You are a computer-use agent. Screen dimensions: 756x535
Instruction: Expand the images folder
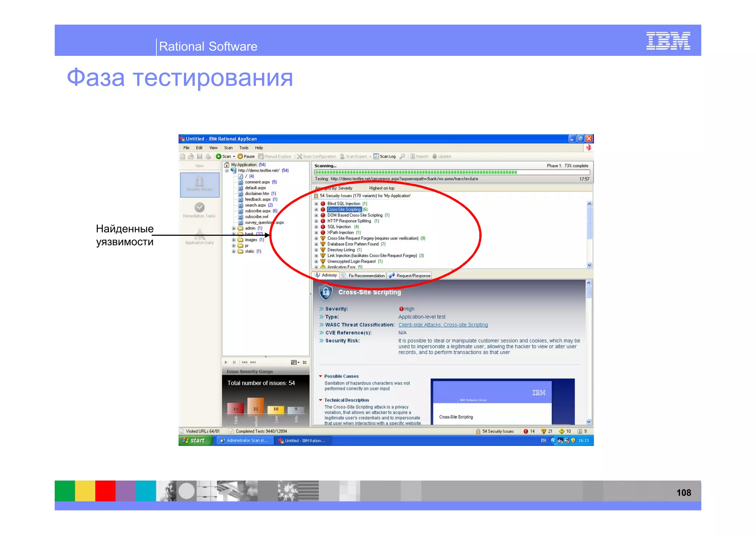[x=234, y=240]
